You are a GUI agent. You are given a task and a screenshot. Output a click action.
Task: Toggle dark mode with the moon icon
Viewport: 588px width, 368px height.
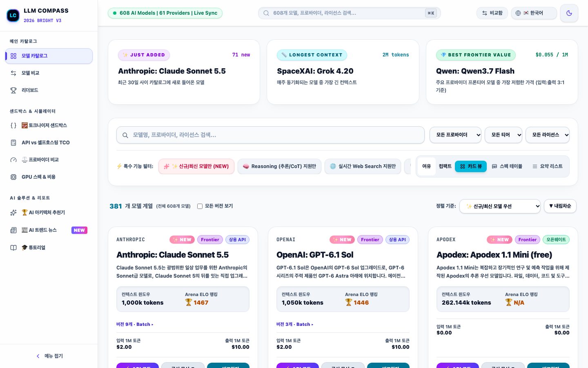(x=569, y=13)
